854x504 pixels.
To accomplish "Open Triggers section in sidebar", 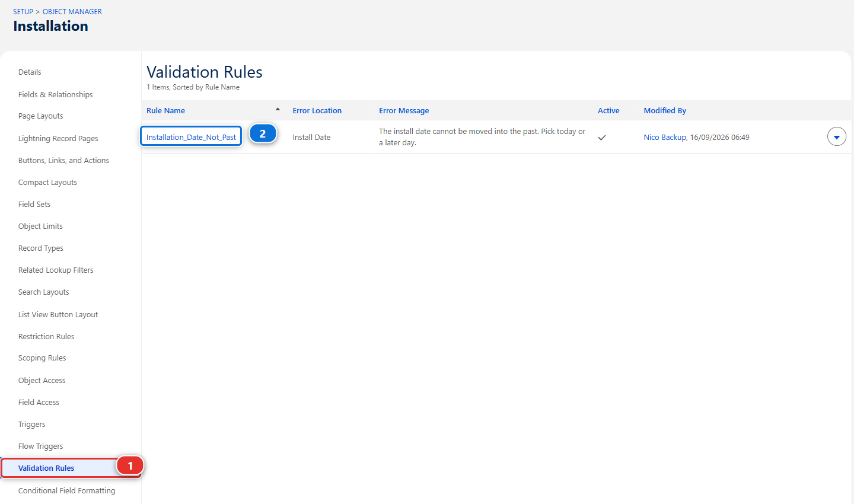I will click(x=32, y=424).
